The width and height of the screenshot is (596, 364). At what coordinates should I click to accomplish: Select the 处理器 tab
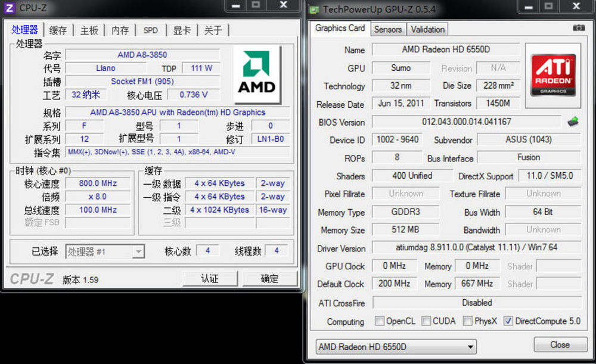(25, 29)
